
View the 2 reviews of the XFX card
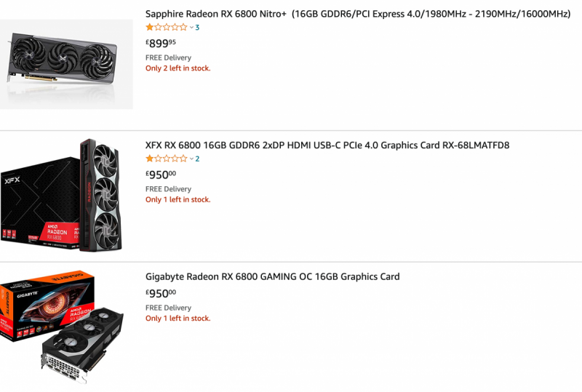tap(197, 159)
